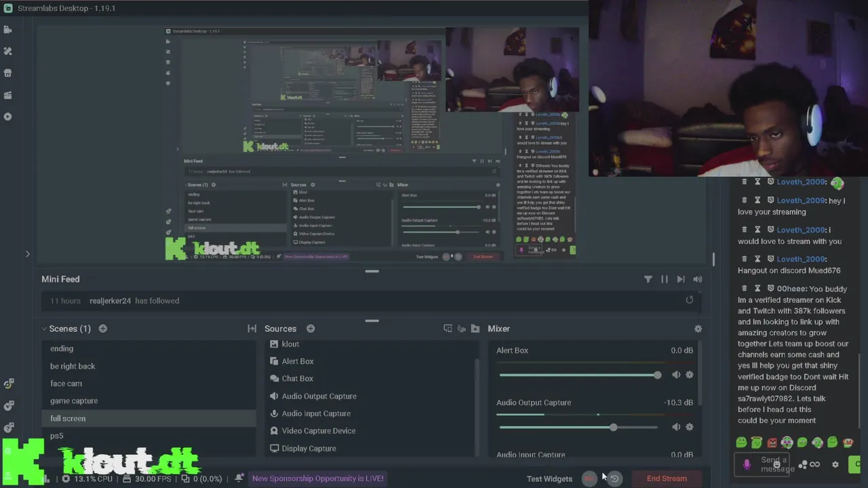Open Alert Box mixer channel settings gear
Image resolution: width=868 pixels, height=488 pixels.
[690, 375]
